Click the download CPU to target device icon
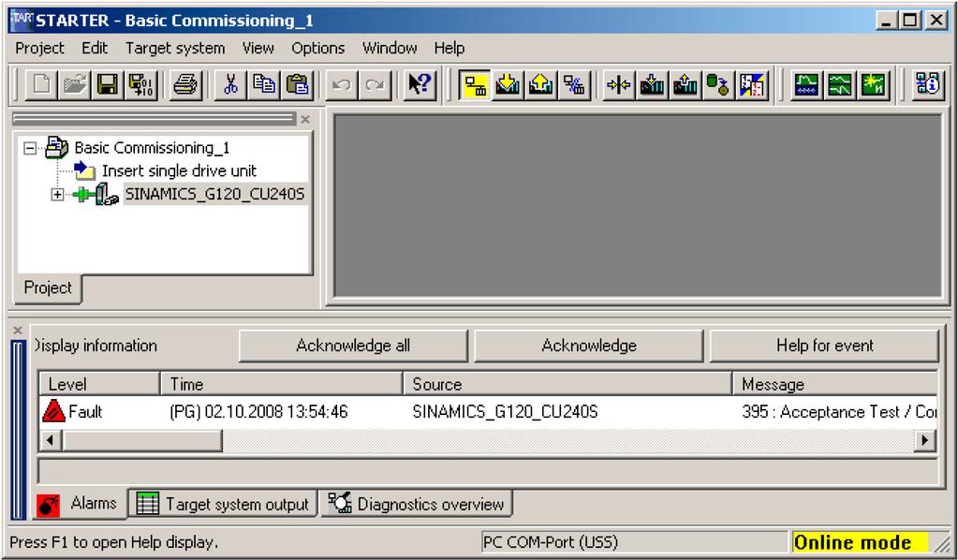 tap(652, 84)
